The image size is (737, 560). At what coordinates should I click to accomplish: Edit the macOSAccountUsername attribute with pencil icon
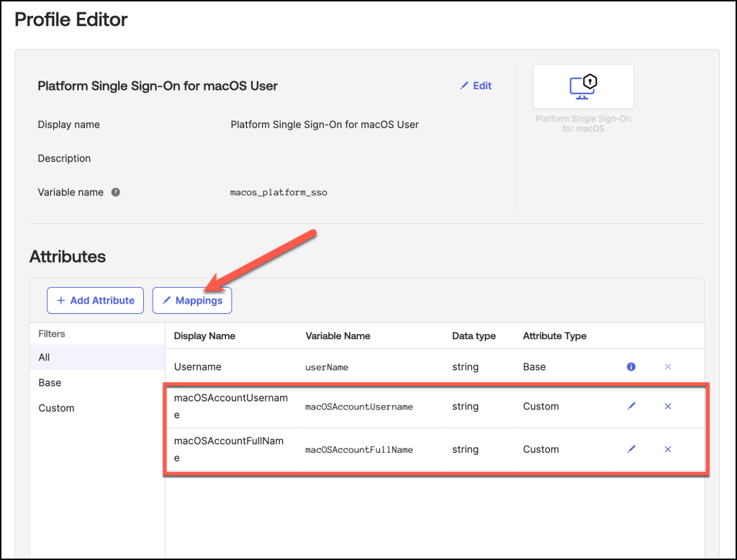[631, 407]
